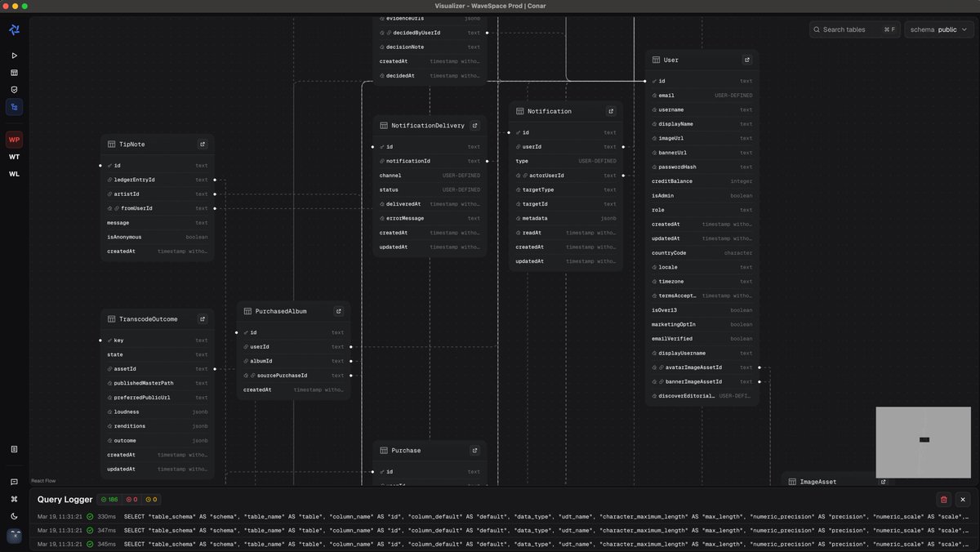980x552 pixels.
Task: Click the creditBalance column in User table
Action: 702,181
